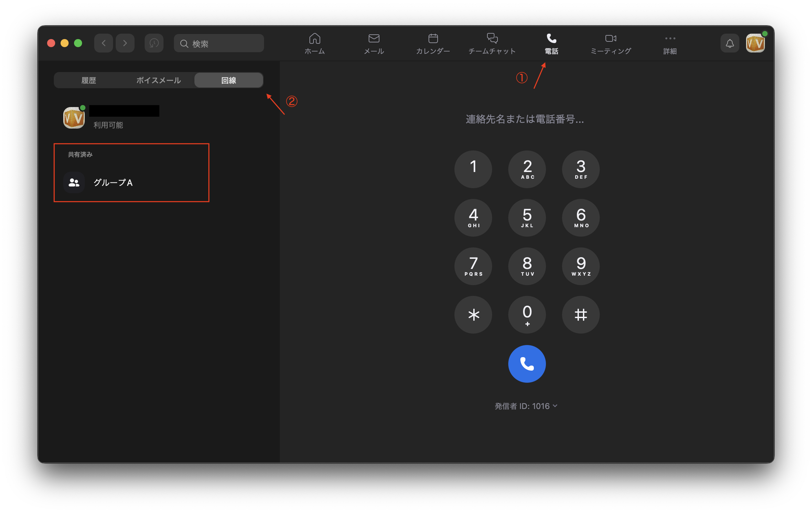Expand the 発信者 ID: 1016 dropdown
The image size is (812, 513).
(x=526, y=406)
